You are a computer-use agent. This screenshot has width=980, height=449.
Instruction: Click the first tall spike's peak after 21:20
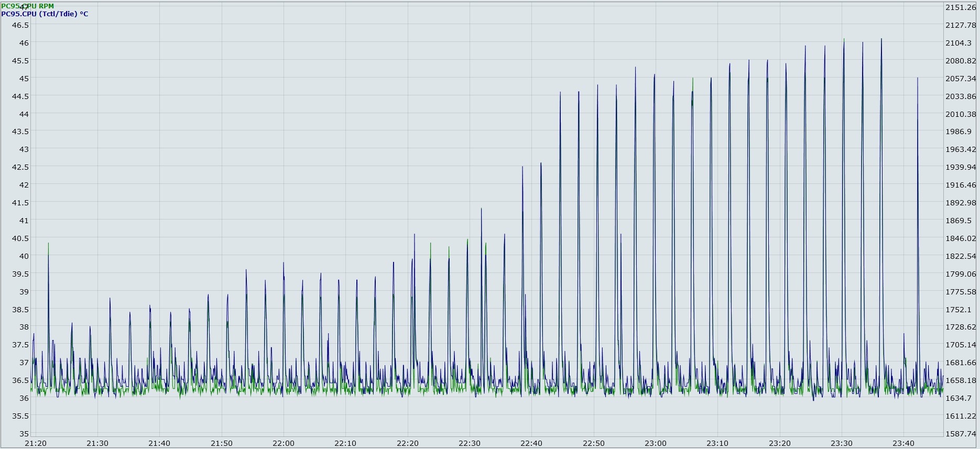[48, 244]
